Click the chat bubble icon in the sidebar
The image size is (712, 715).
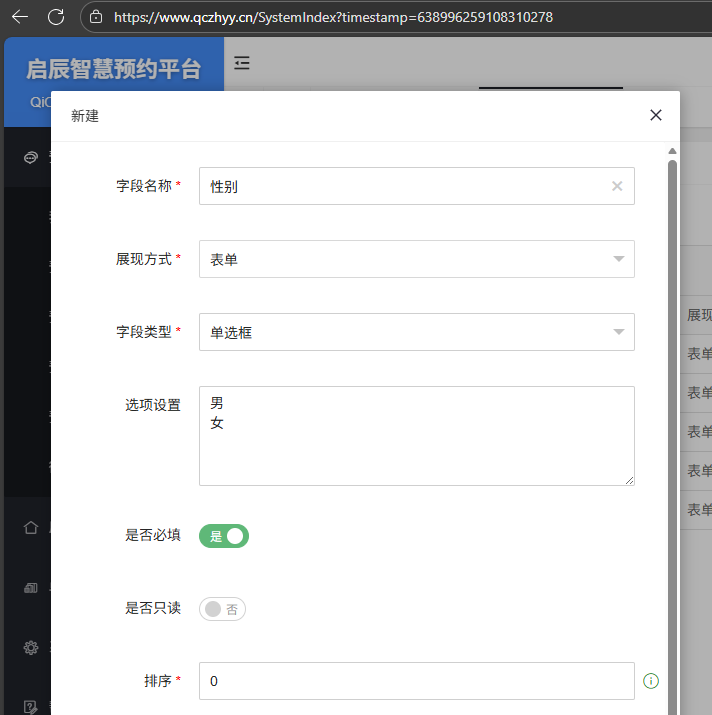coord(31,158)
